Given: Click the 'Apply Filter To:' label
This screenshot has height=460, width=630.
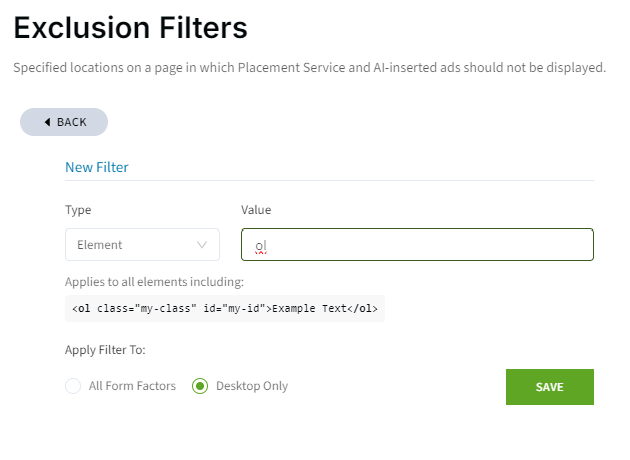Looking at the screenshot, I should (x=105, y=350).
